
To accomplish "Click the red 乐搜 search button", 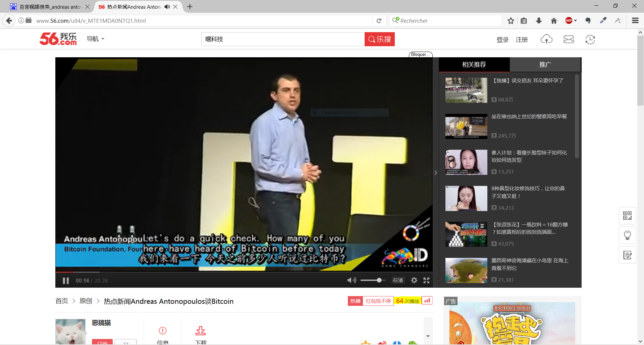I will click(x=380, y=39).
